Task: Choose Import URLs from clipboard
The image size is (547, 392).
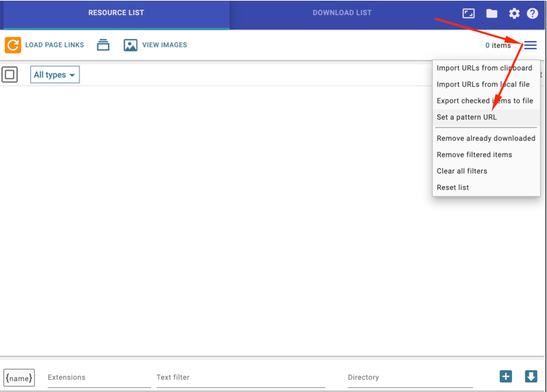Action: click(486, 68)
